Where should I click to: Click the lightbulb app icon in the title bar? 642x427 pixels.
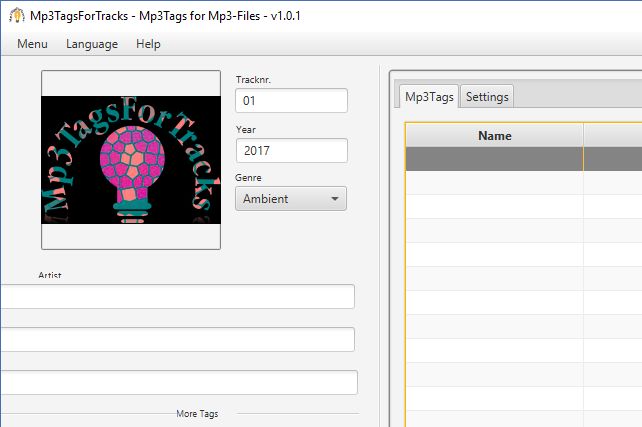click(17, 16)
